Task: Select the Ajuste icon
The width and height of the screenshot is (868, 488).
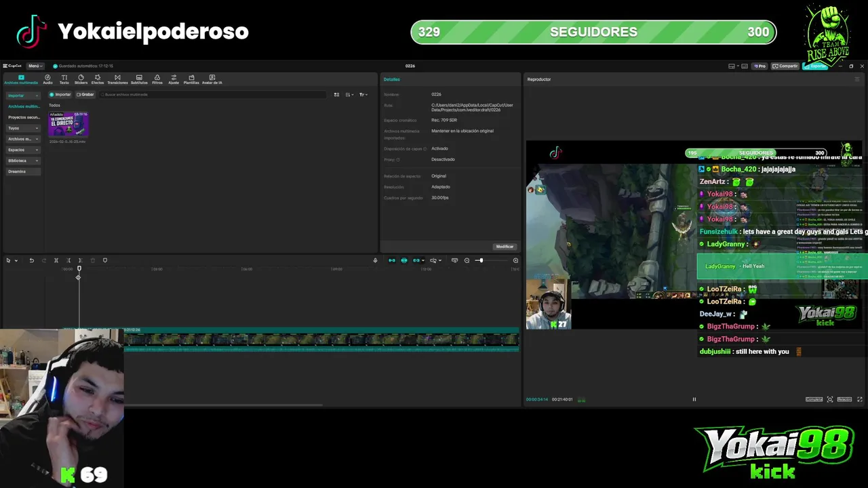Action: (174, 79)
